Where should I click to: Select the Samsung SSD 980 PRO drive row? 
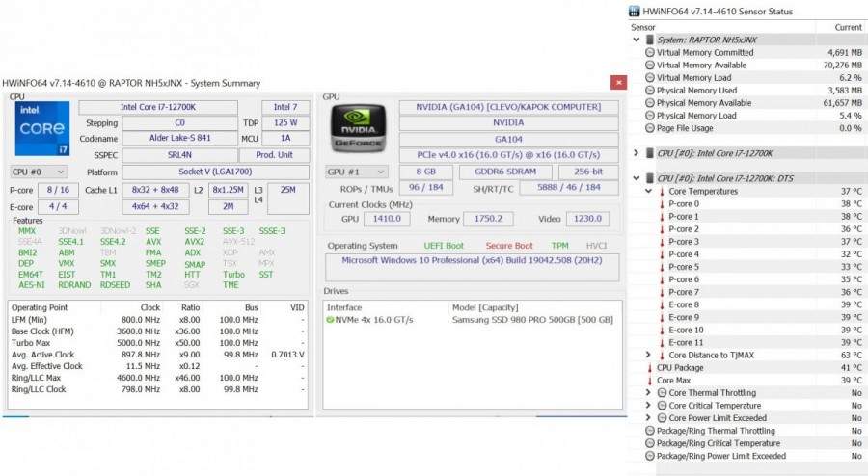tap(471, 320)
